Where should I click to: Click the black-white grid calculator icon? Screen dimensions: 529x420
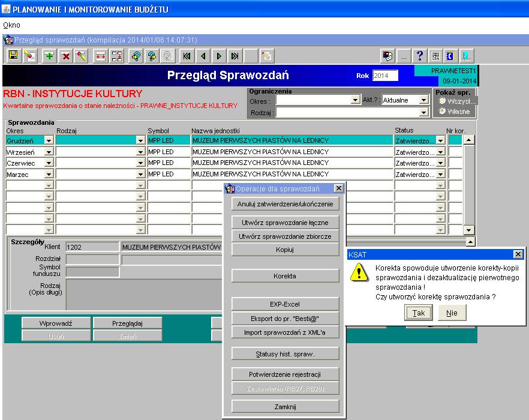click(x=435, y=55)
